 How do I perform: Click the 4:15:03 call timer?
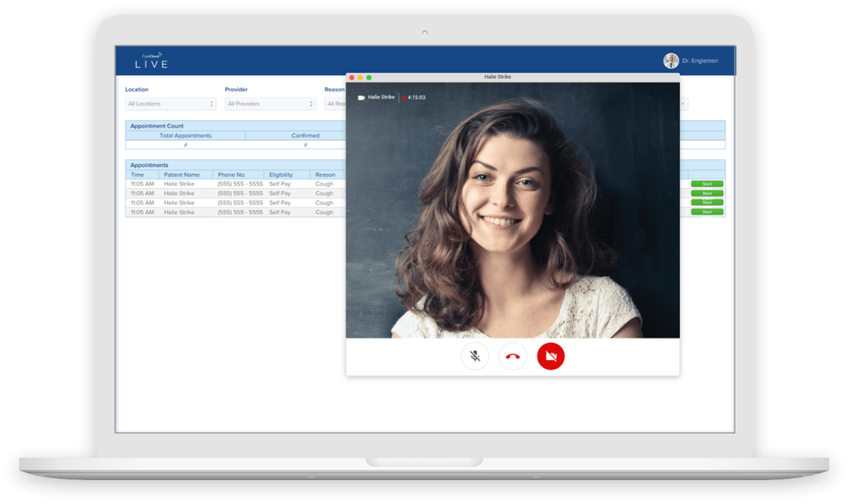click(417, 98)
